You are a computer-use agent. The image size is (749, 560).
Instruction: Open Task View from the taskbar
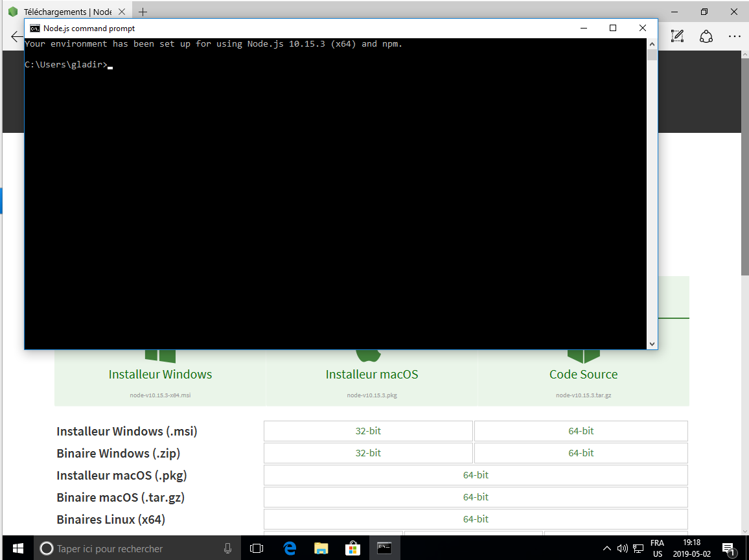tap(257, 548)
